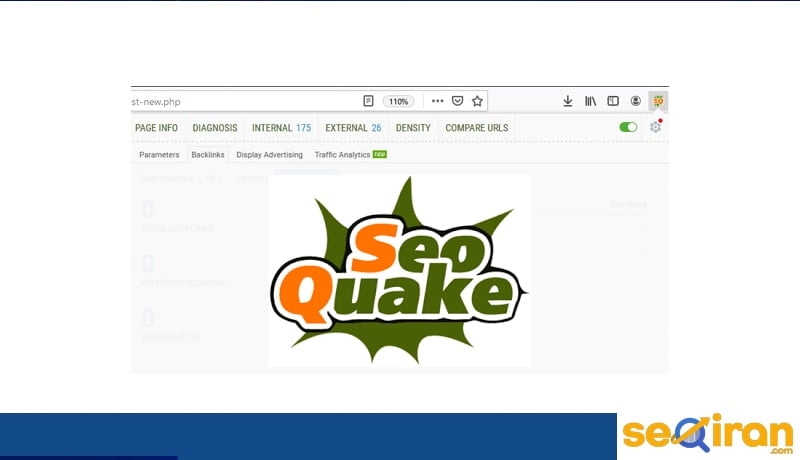This screenshot has height=460, width=800.
Task: Open reader view icon in address bar
Action: (368, 101)
